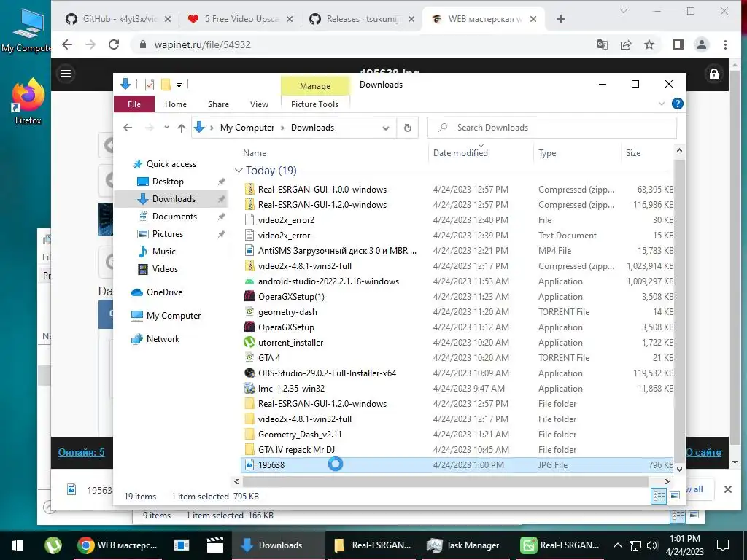Screen dimensions: 747x560
Task: Select the video2x_error2 file icon
Action: click(x=249, y=220)
